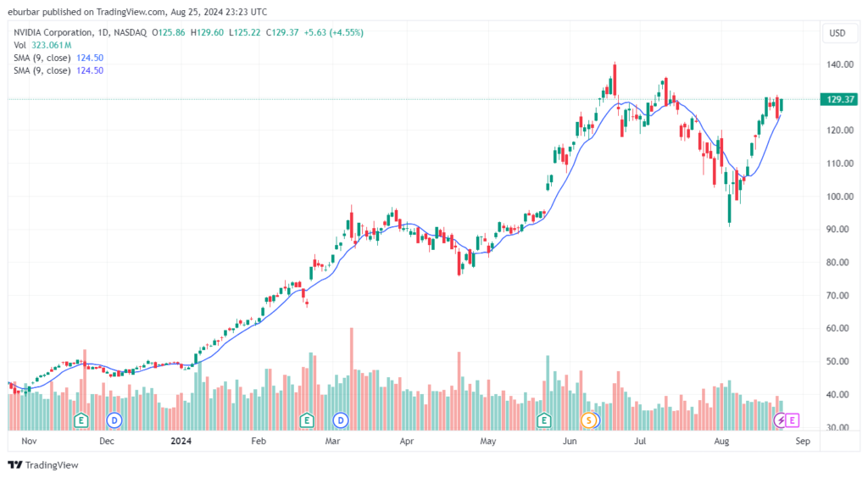This screenshot has height=478, width=868.
Task: Click the 2024 label on time axis
Action: (180, 441)
